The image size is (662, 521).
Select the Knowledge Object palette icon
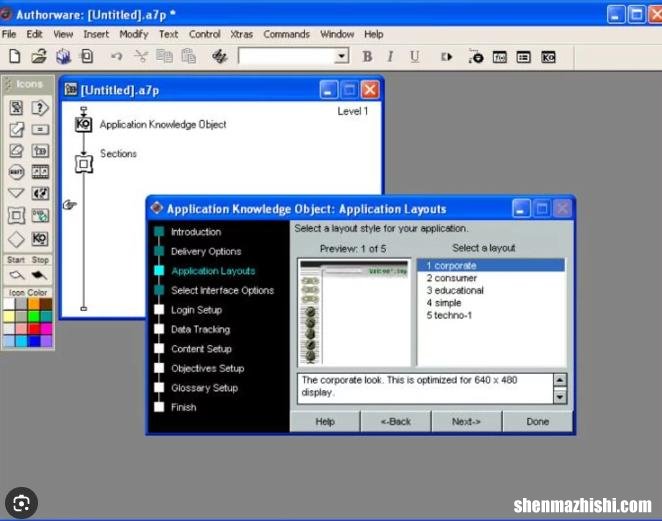[40, 239]
